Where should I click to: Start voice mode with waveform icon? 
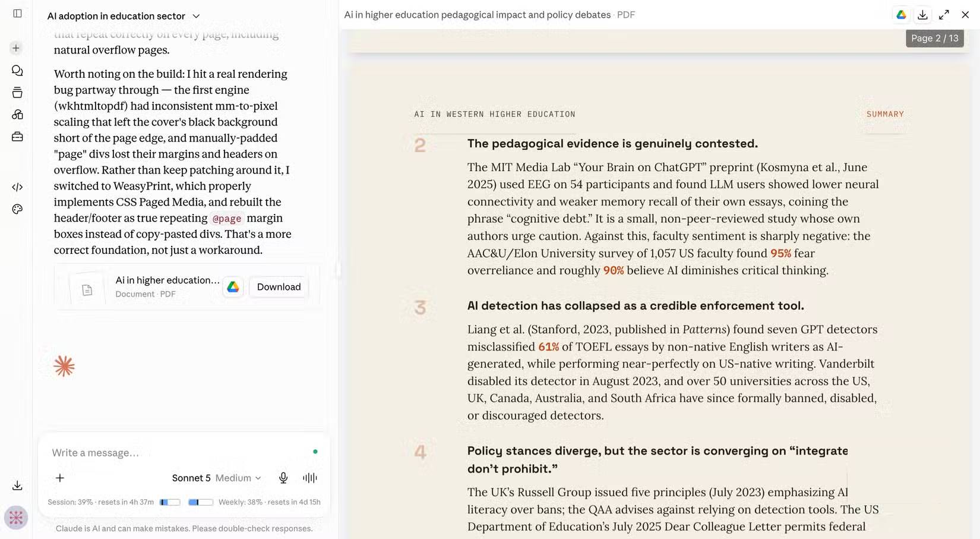click(x=310, y=478)
